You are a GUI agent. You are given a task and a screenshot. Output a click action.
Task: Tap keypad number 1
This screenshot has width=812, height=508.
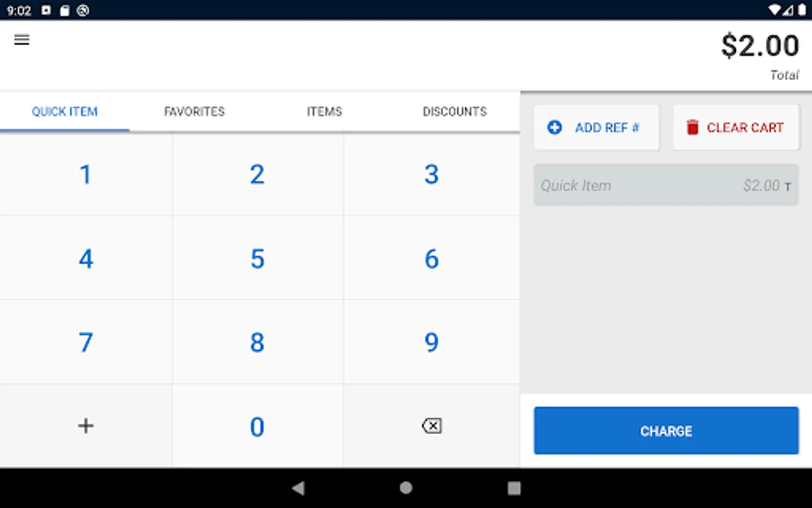[86, 174]
